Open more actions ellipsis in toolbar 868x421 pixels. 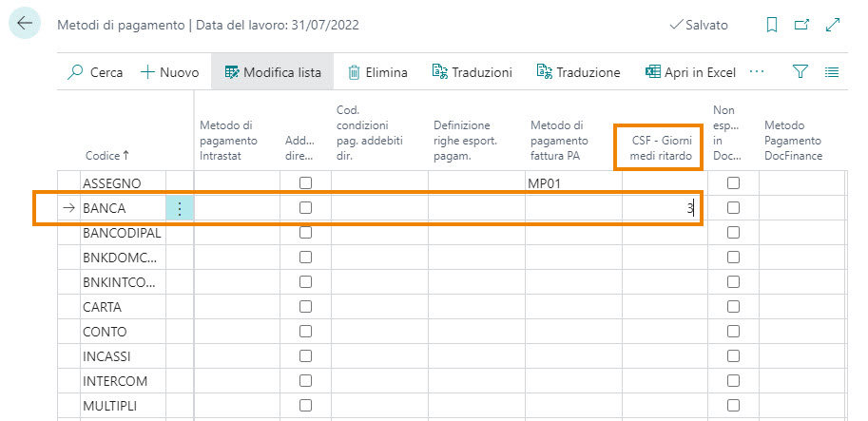[757, 72]
